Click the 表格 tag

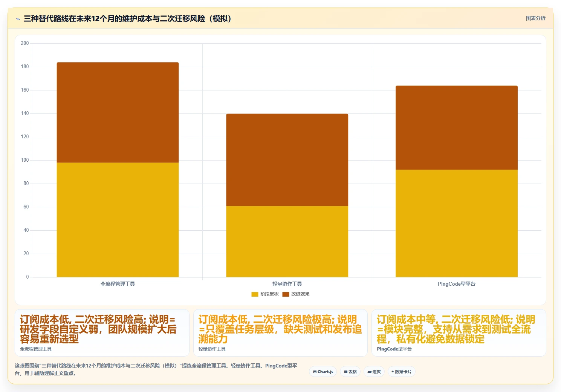(x=350, y=372)
